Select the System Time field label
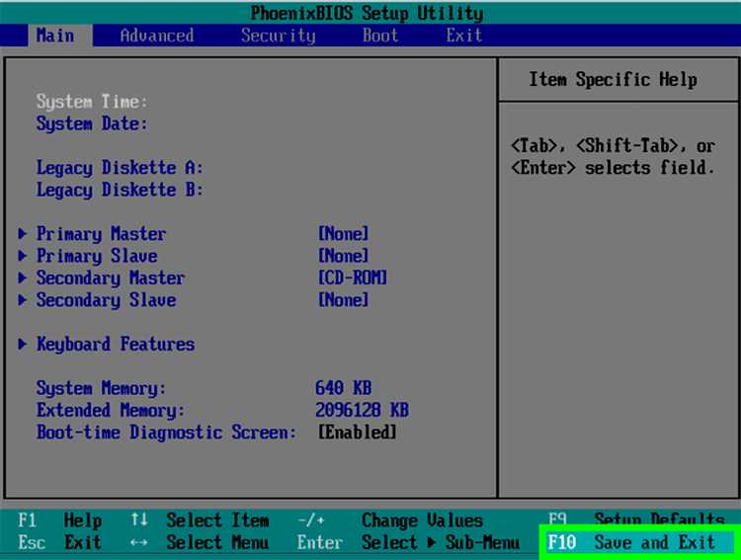Viewport: 741px width, 560px height. tap(92, 102)
